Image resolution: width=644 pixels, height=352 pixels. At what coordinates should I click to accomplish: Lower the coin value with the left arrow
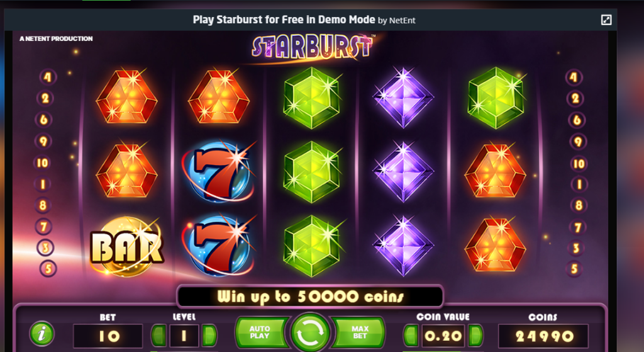coord(411,336)
